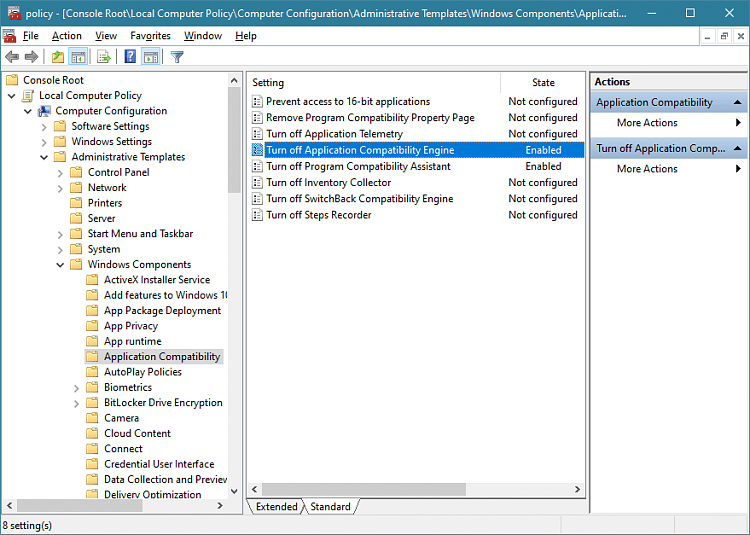Select the Printers tree folder

(105, 203)
